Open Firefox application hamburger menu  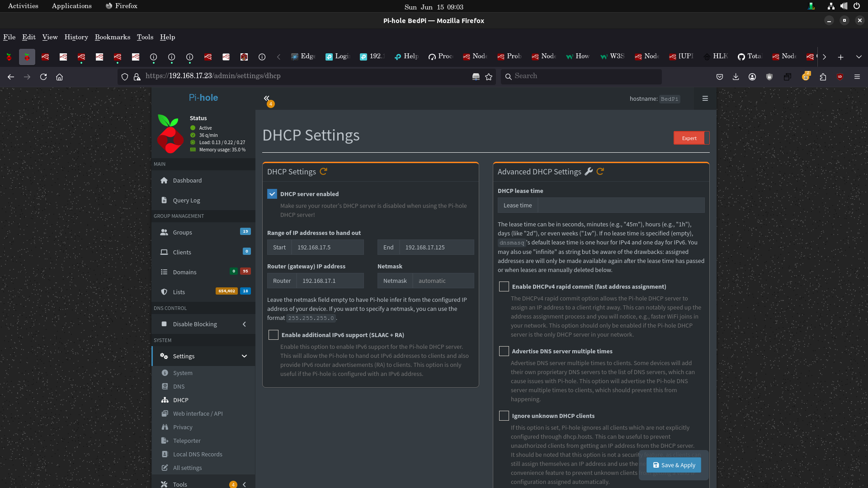click(x=857, y=77)
